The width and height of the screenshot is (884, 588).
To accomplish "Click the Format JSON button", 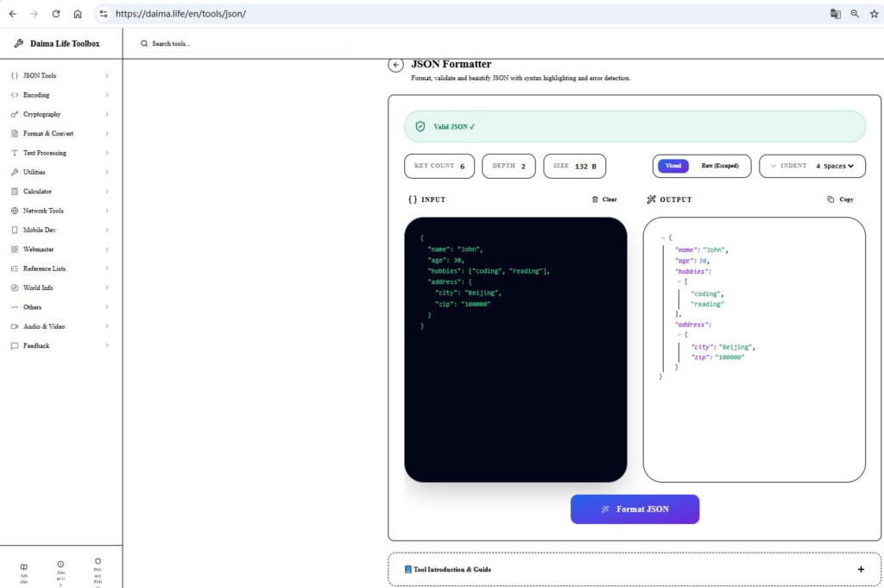I will [635, 509].
